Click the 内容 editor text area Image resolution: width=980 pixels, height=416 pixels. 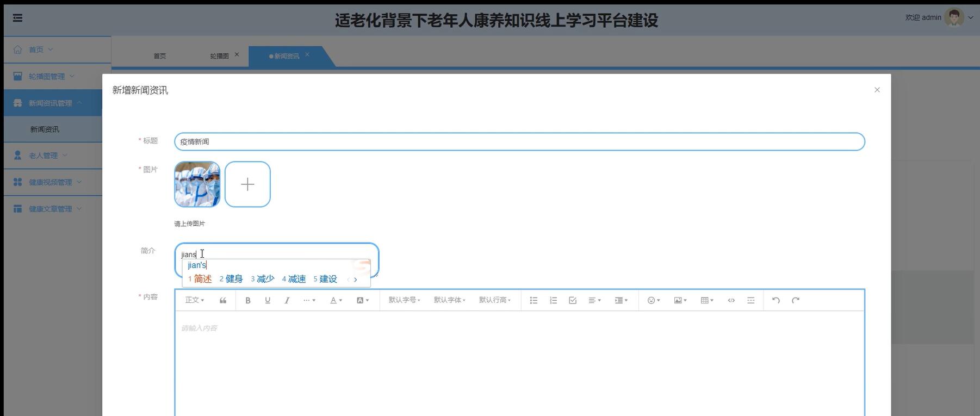click(x=519, y=363)
